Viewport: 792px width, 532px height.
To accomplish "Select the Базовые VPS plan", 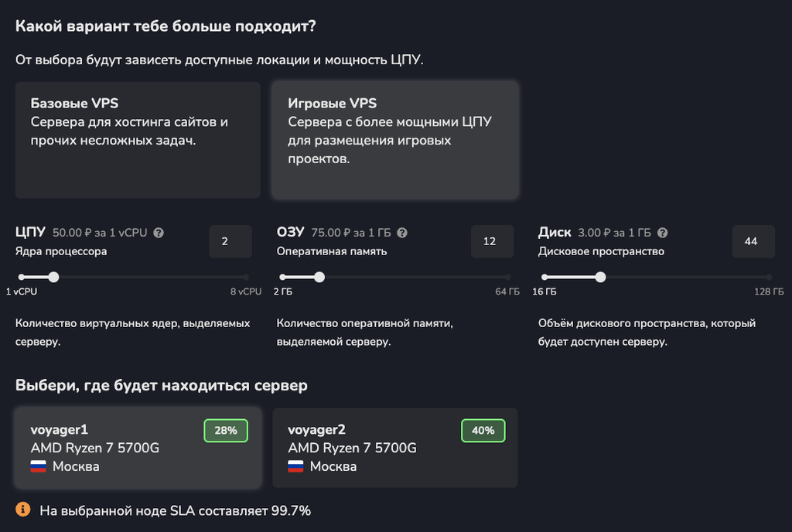I will tap(138, 138).
